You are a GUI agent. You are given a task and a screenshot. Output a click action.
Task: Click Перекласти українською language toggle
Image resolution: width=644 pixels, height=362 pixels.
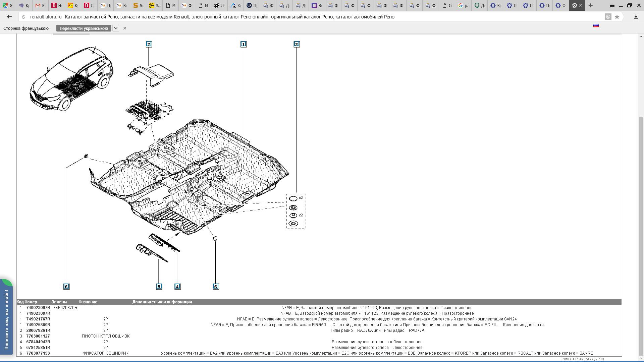click(x=84, y=28)
